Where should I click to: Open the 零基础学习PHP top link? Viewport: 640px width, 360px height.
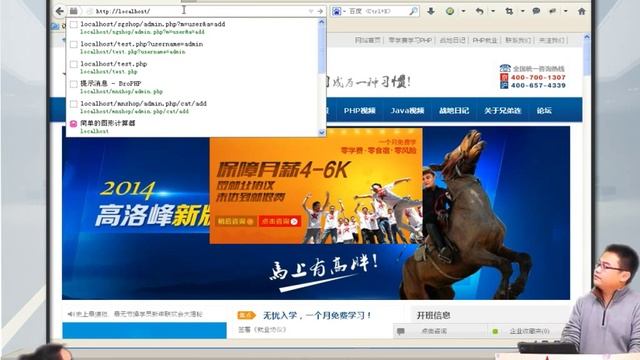coord(410,40)
